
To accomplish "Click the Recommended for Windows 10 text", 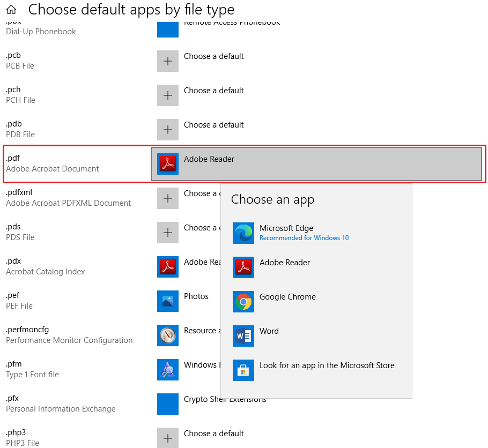I will [304, 238].
